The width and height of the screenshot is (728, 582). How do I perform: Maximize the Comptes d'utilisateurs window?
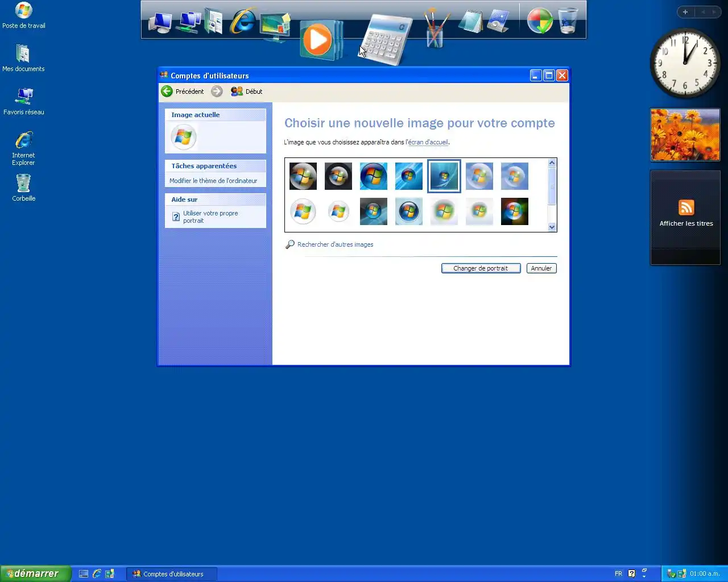pos(549,76)
